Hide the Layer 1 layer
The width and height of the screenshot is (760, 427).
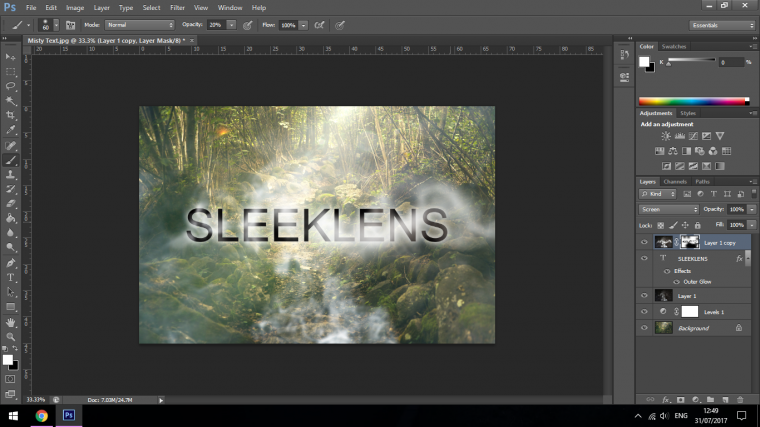(644, 296)
